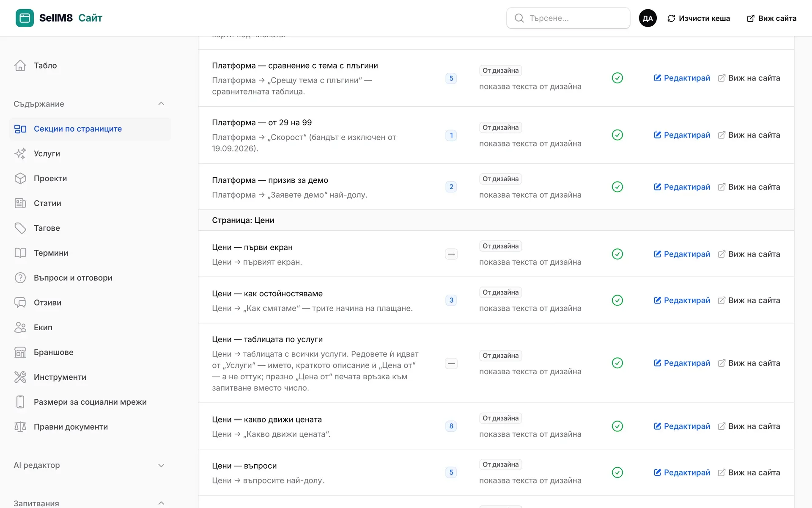812x508 pixels.
Task: Click the Браншове storefront icon
Action: pyautogui.click(x=20, y=352)
